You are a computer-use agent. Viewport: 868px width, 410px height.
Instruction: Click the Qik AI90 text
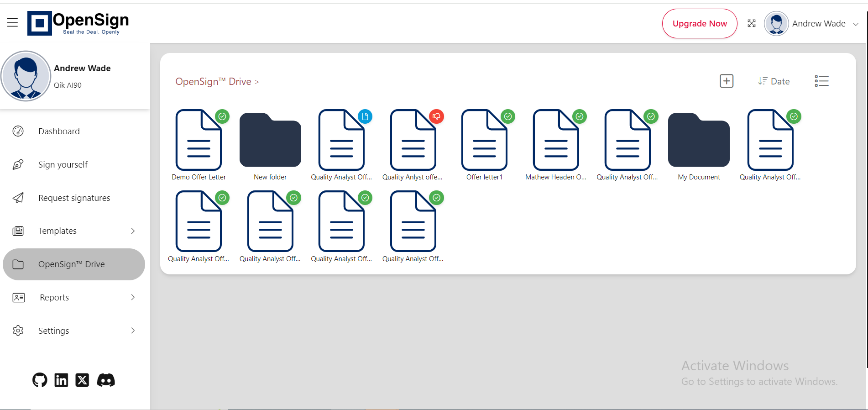click(x=68, y=85)
